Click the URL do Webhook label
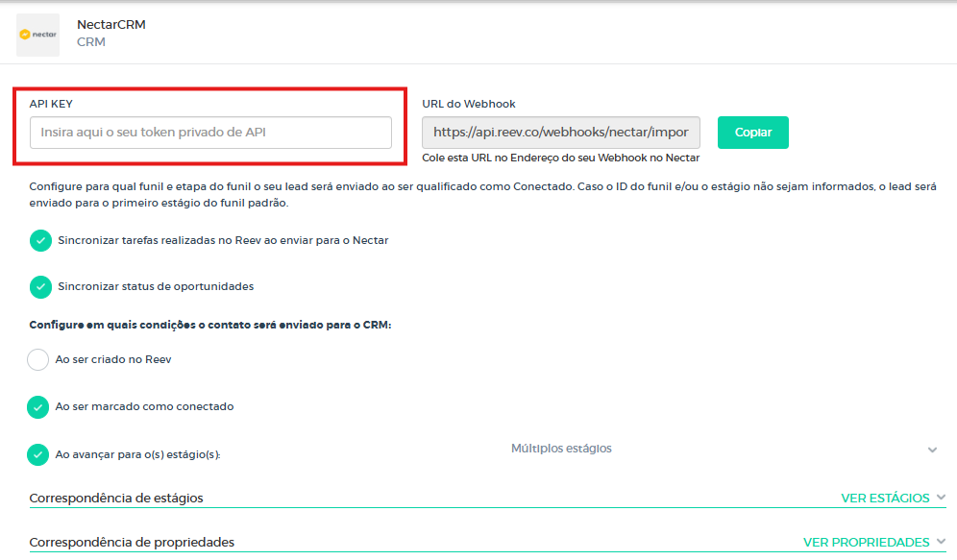The height and width of the screenshot is (560, 957). [x=469, y=104]
